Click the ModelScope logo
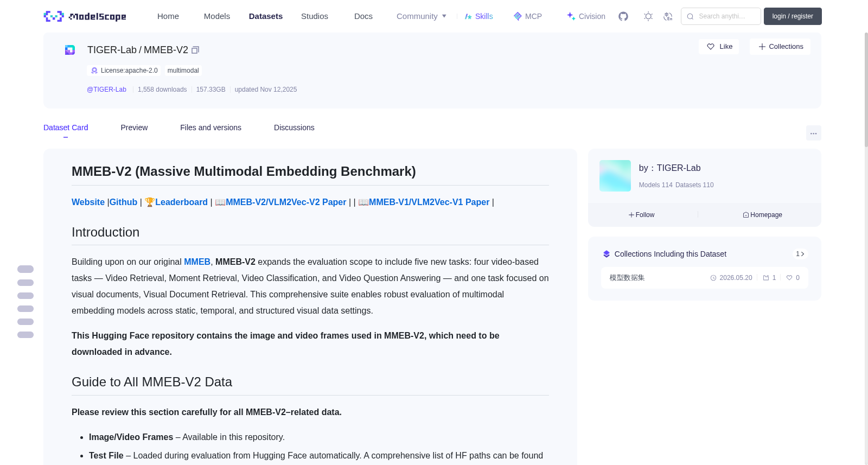The image size is (868, 465). click(85, 16)
